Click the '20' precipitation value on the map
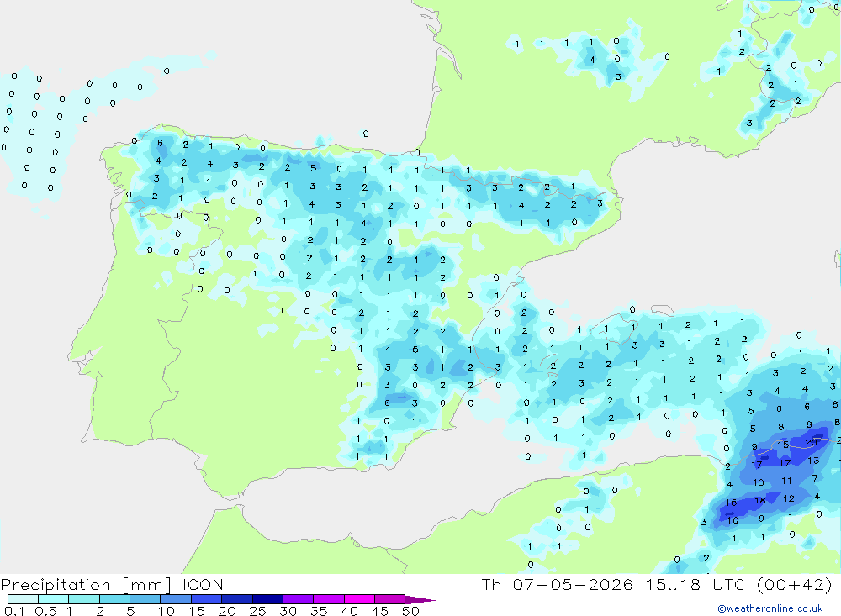The image size is (841, 616). click(811, 442)
